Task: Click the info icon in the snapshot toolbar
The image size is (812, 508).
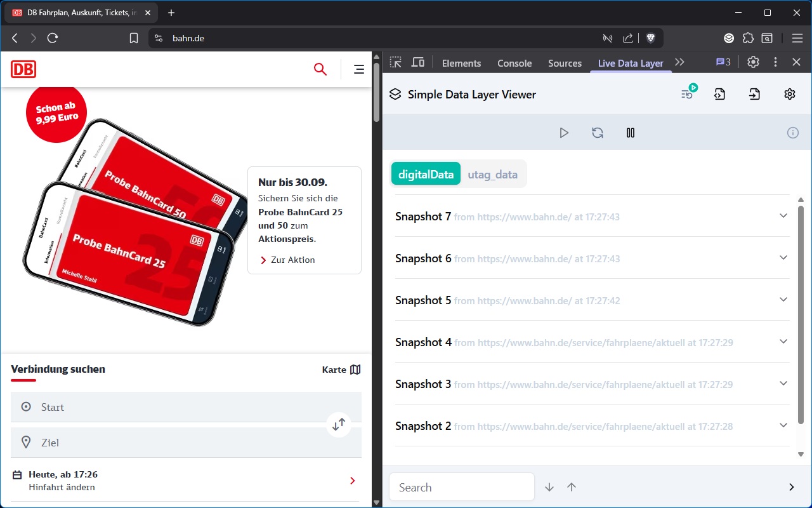Action: (x=792, y=133)
